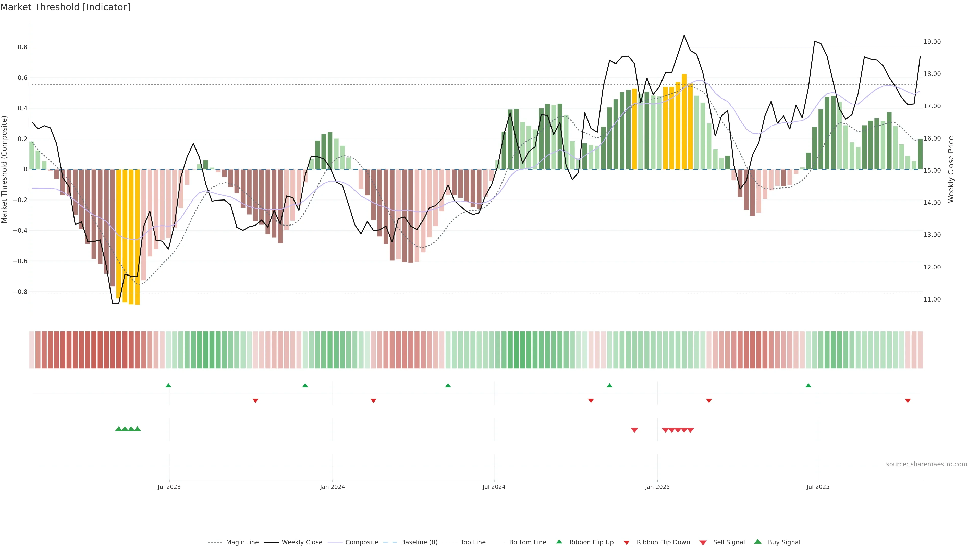Screen dimensions: 980x551
Task: Click the Buy Signal legend marker icon
Action: [758, 542]
